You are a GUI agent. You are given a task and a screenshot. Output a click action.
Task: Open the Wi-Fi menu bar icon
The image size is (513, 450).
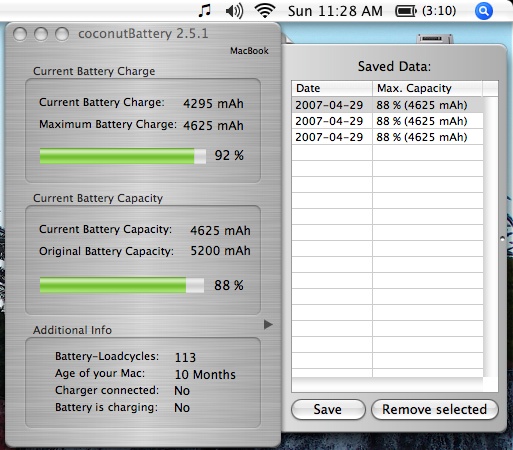pos(265,11)
